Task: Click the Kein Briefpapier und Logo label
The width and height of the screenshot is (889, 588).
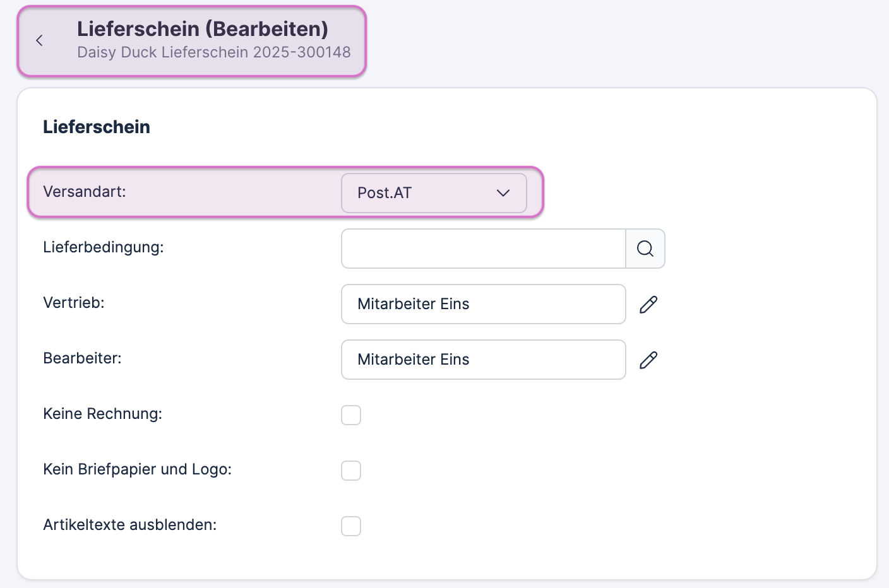Action: click(x=137, y=469)
